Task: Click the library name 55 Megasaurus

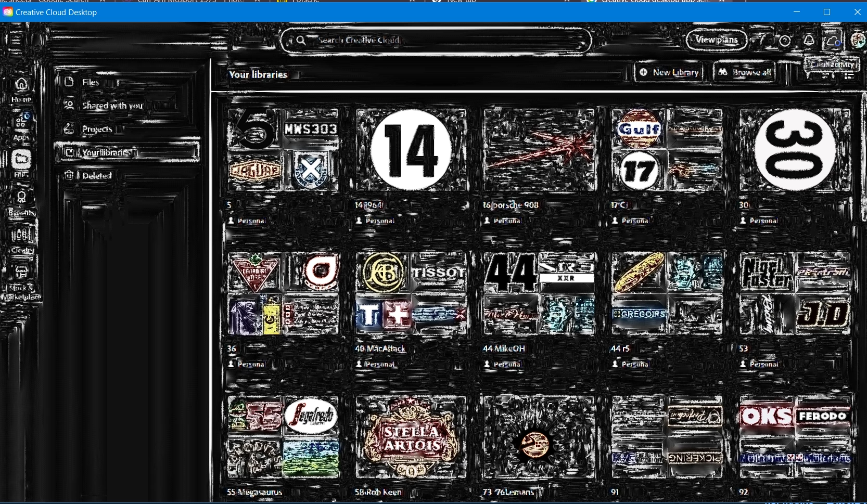Action: point(254,492)
